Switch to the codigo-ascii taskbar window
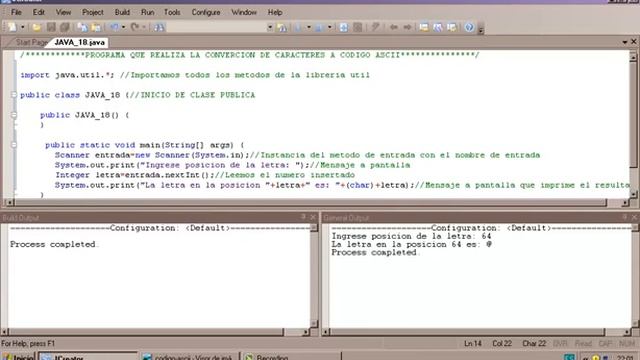This screenshot has height=360, width=640. [189, 356]
